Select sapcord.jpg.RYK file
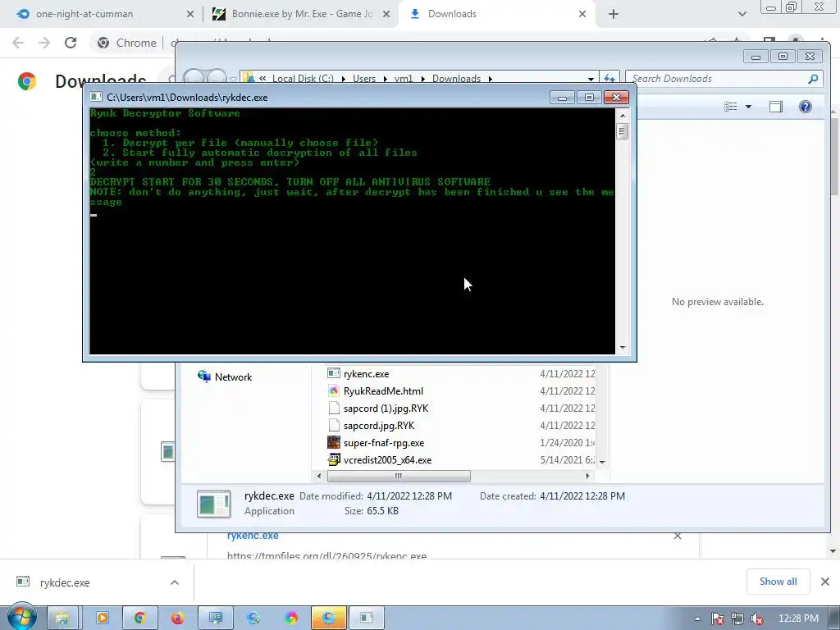 (x=379, y=426)
